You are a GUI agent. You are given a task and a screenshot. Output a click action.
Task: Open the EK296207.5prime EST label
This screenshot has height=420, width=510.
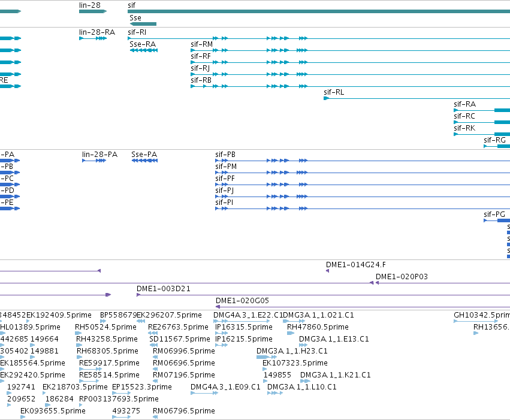[x=169, y=315]
